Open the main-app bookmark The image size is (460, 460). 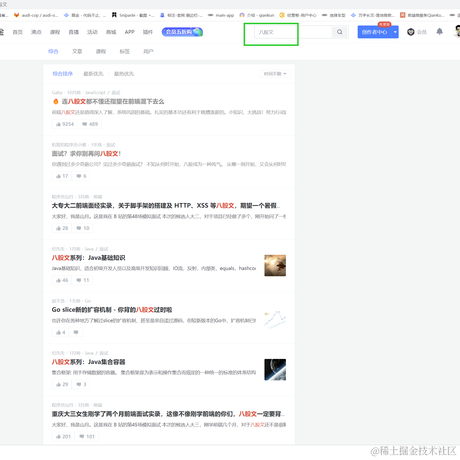[x=221, y=15]
